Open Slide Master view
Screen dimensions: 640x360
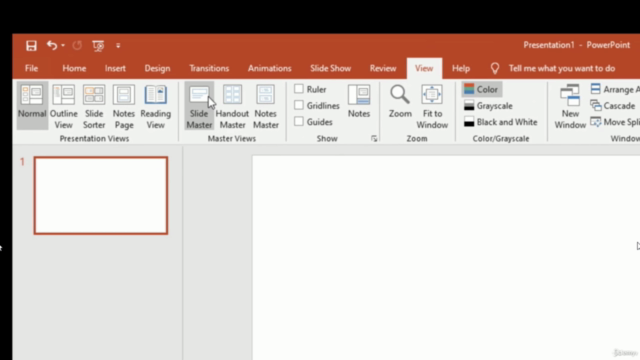(x=199, y=106)
